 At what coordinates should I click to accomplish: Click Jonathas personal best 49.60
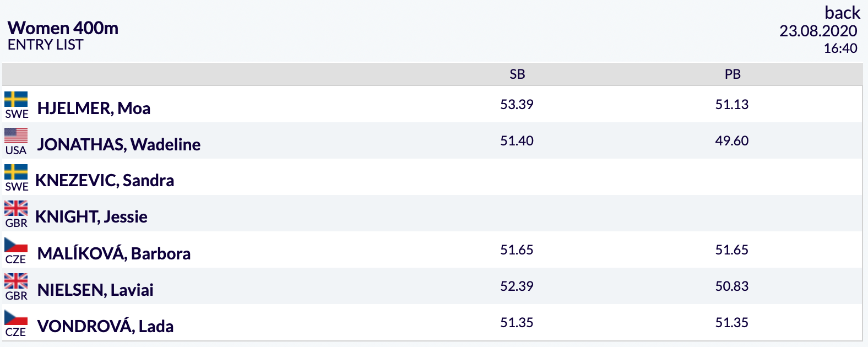[x=732, y=140]
